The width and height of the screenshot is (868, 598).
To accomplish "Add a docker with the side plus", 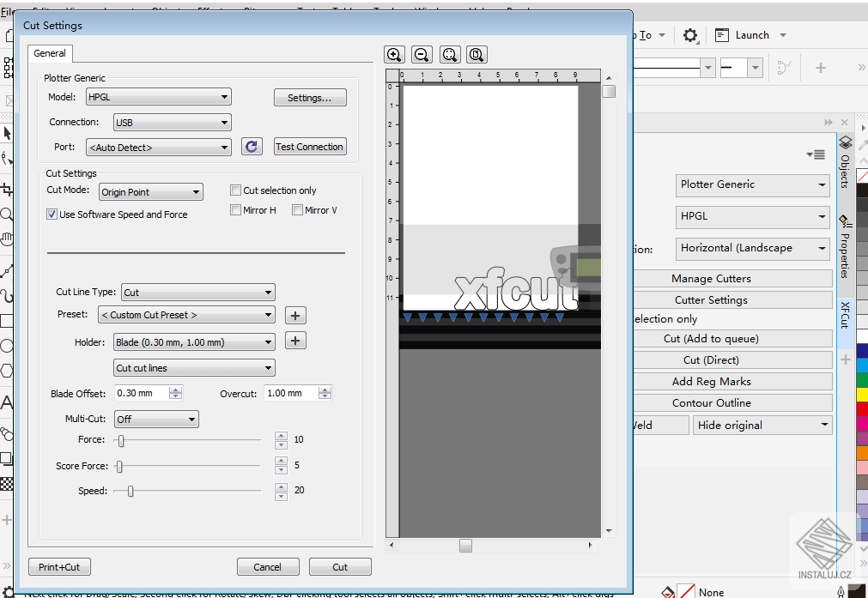I will [x=846, y=360].
